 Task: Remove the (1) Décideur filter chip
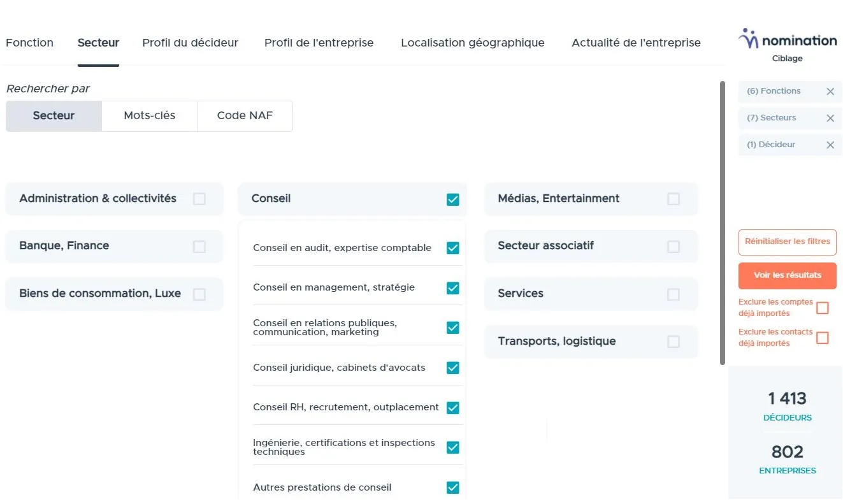click(830, 145)
